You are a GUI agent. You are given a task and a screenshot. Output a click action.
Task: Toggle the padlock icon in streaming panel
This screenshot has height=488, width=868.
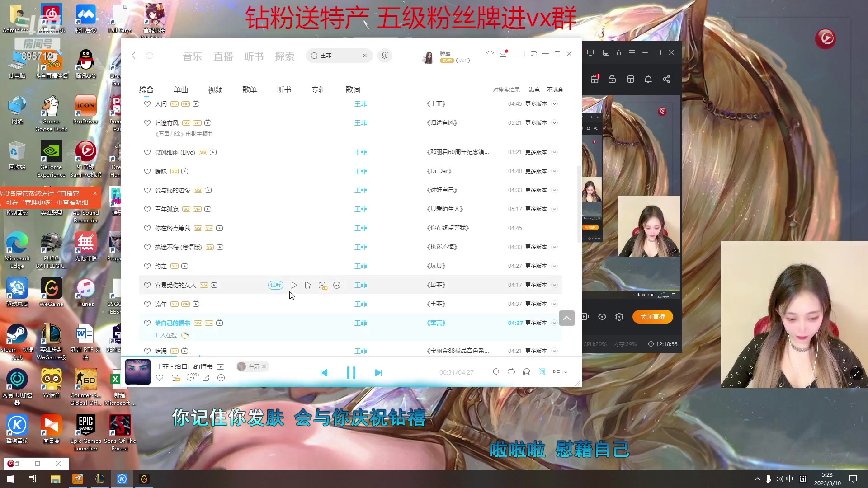[612, 79]
